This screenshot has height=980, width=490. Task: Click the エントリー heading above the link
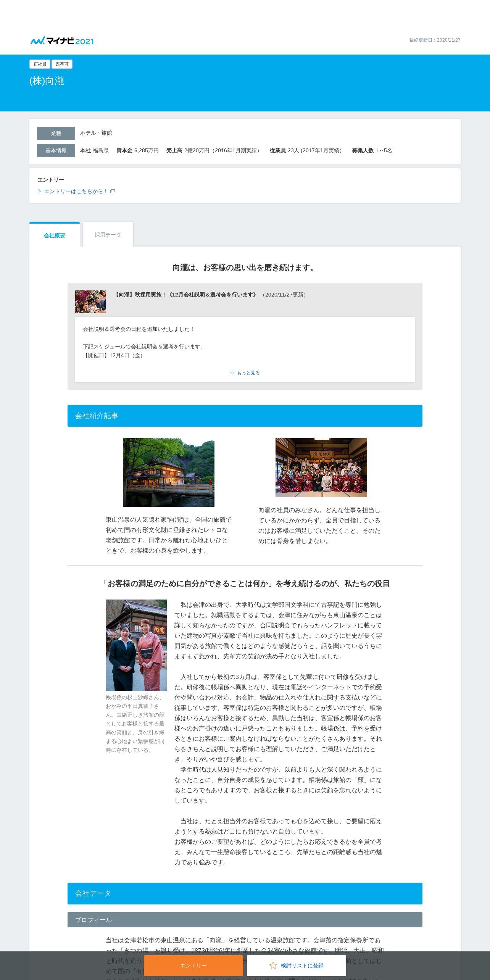pyautogui.click(x=51, y=180)
